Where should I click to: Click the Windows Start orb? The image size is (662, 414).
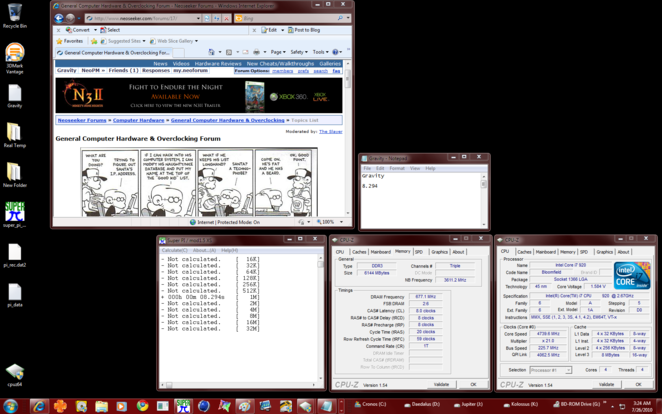coord(11,406)
